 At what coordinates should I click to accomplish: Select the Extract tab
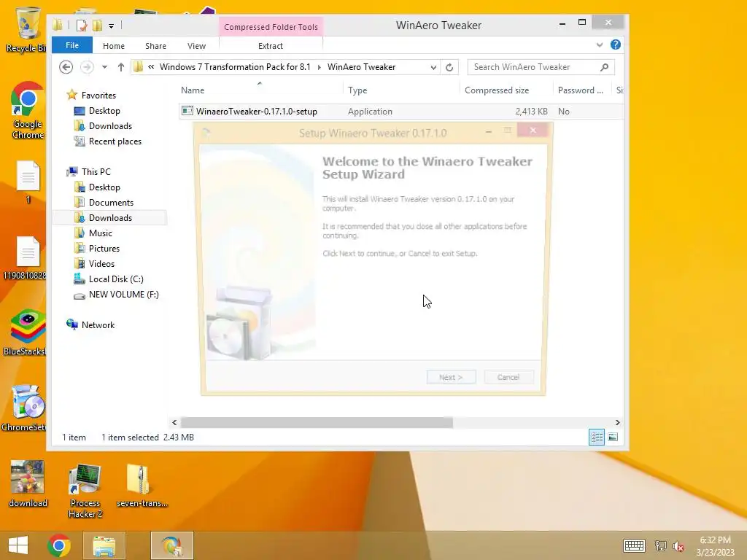click(x=270, y=46)
